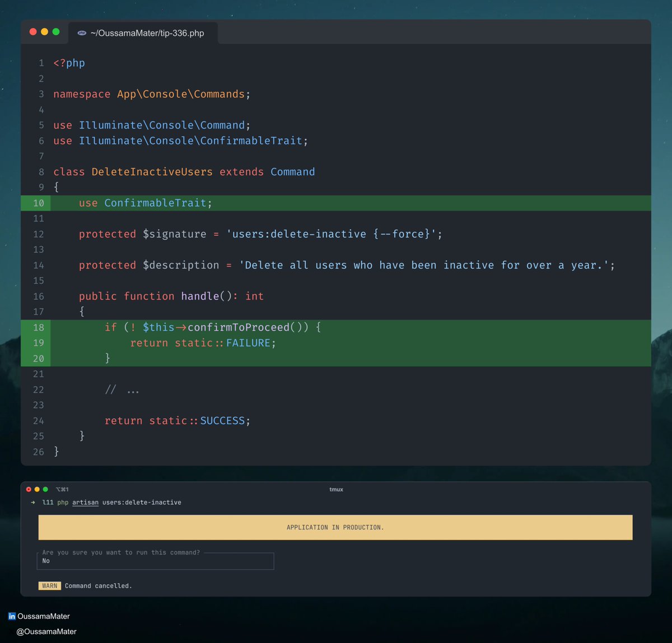Click the ⌥⌘1 indicator in the terminal titlebar
This screenshot has width=672, height=643.
point(62,489)
